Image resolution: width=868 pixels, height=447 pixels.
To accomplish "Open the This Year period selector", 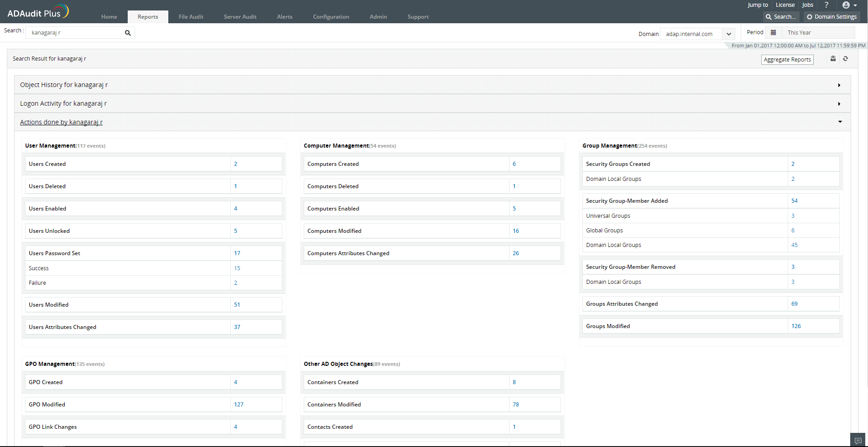I will coord(818,33).
